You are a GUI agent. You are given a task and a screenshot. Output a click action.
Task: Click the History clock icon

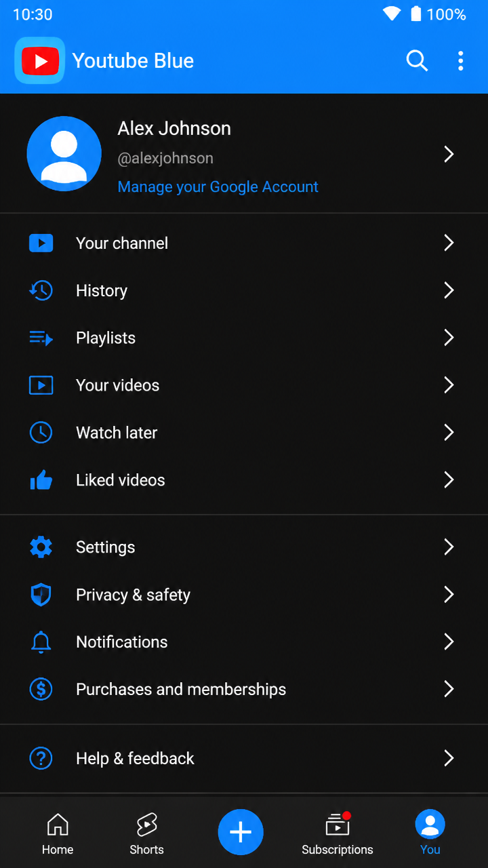click(41, 290)
